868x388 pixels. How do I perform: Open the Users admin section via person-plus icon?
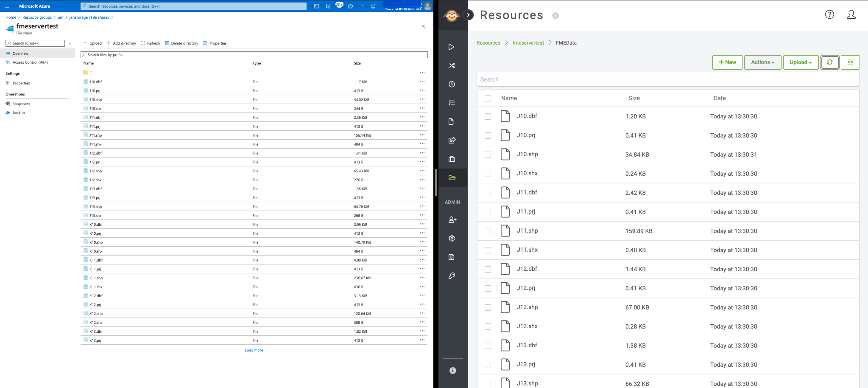tap(452, 219)
